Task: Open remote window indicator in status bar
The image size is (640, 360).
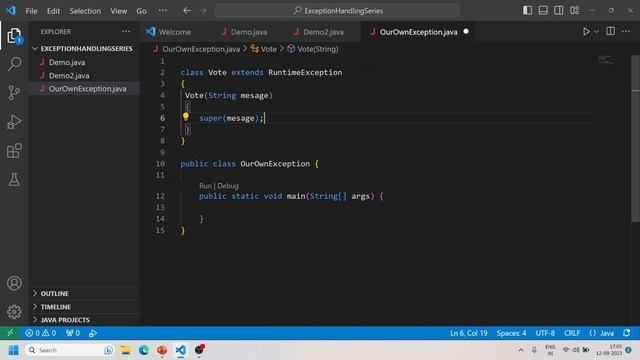Action: click(x=10, y=333)
